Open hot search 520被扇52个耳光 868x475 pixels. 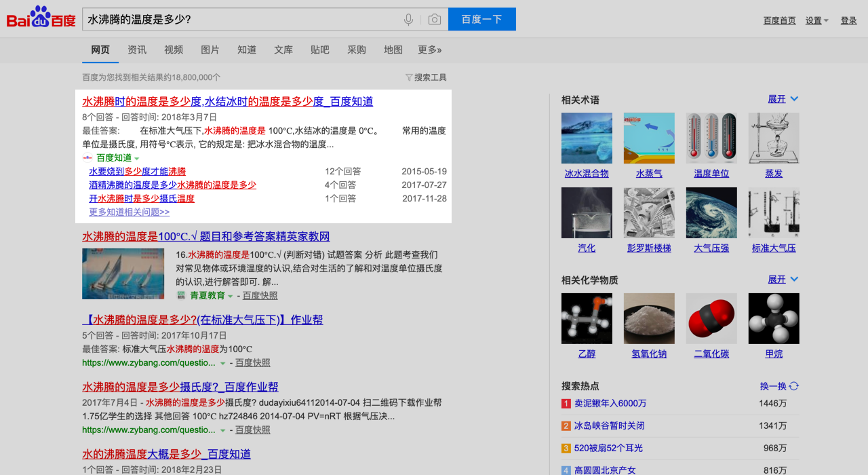click(608, 448)
